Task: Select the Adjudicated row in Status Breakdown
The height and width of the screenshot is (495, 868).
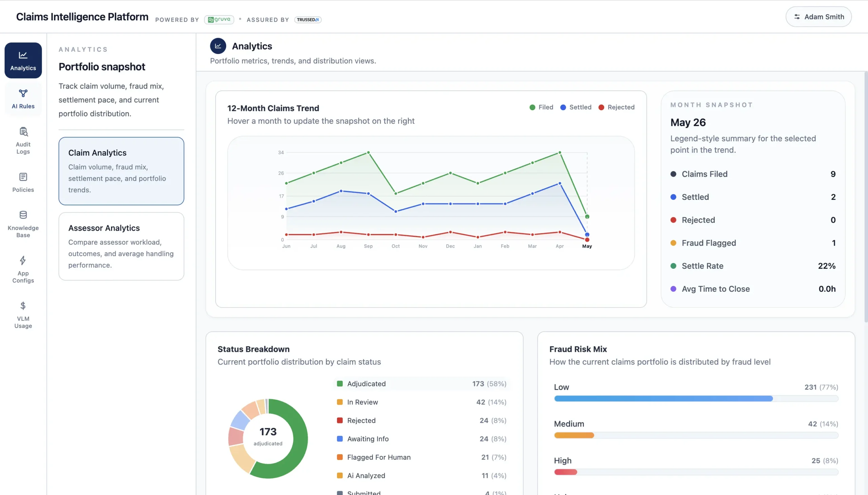Action: coord(421,383)
